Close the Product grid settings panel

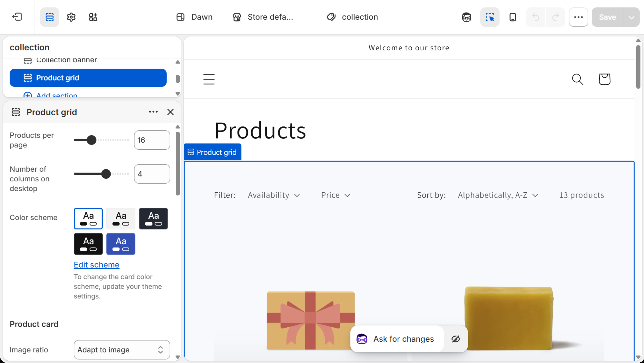click(170, 112)
